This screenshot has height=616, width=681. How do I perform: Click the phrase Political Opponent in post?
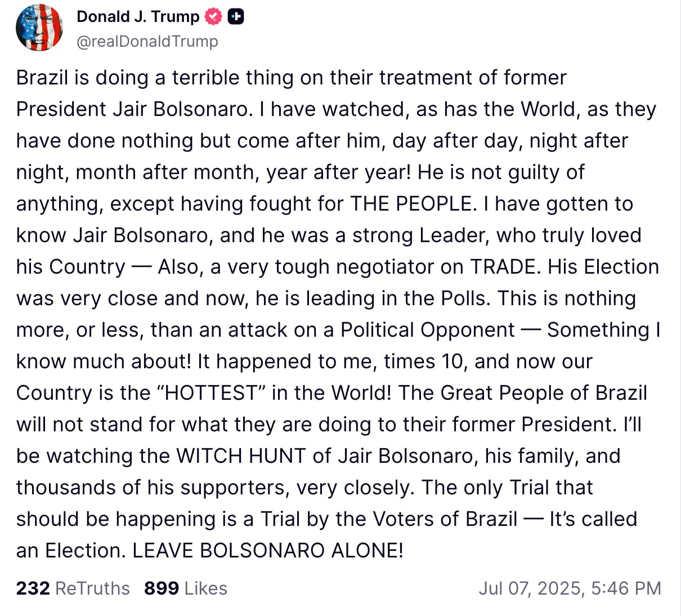[428, 329]
